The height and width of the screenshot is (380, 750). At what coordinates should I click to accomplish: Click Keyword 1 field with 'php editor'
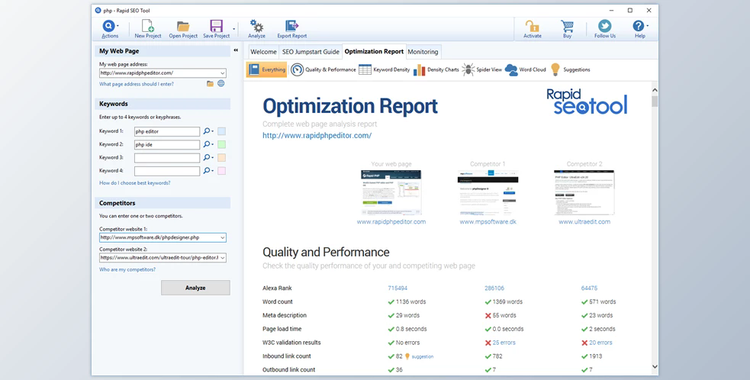(x=167, y=132)
